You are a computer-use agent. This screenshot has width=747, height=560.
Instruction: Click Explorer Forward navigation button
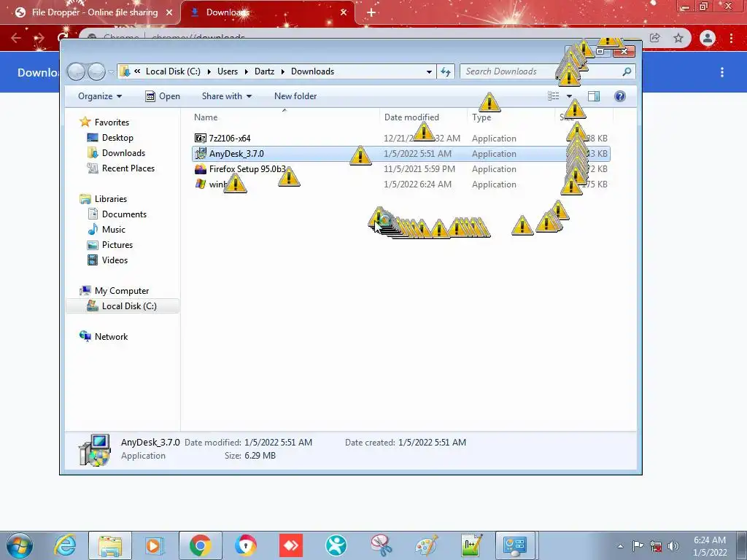97,71
